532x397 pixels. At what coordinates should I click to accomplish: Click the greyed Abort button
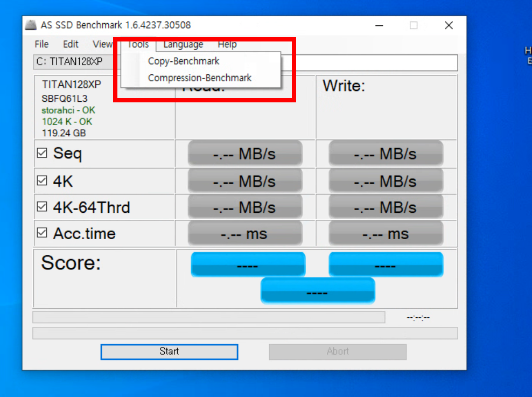click(x=338, y=352)
